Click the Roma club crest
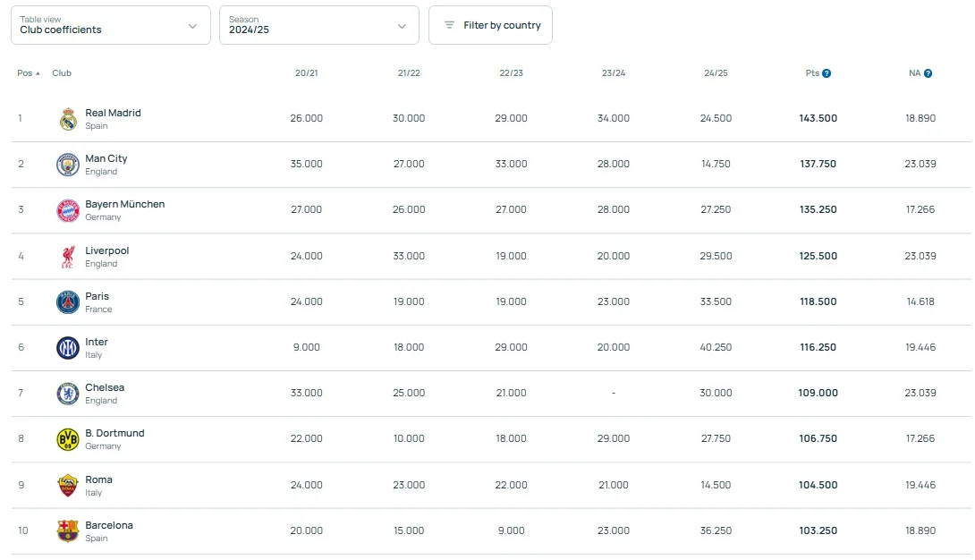 [x=68, y=486]
